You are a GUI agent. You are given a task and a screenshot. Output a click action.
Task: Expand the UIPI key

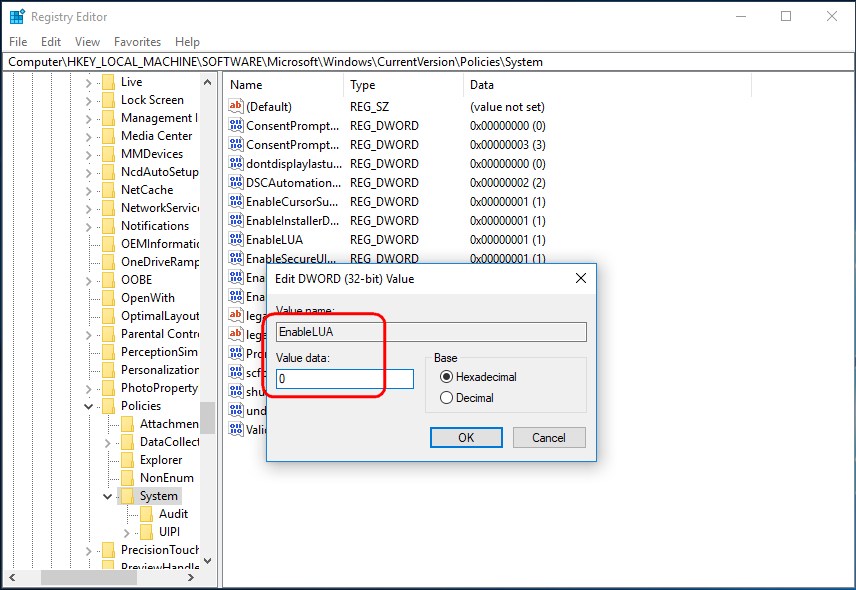point(127,533)
